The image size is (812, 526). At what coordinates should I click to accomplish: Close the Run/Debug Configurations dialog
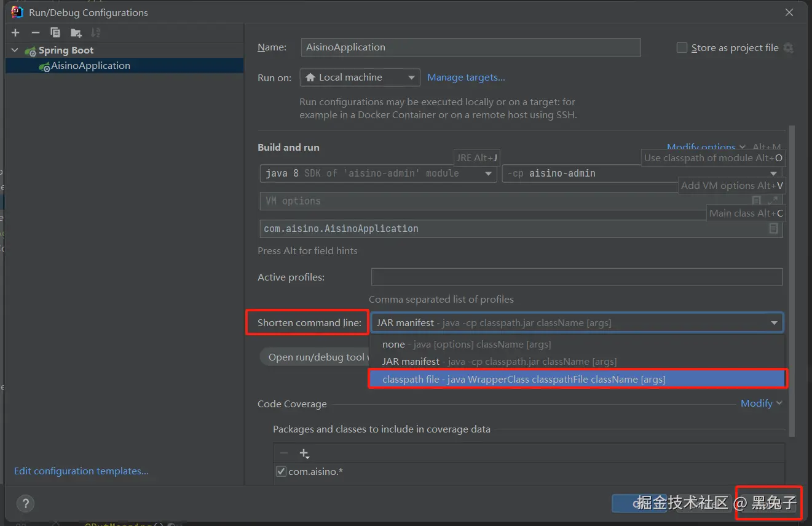point(789,12)
